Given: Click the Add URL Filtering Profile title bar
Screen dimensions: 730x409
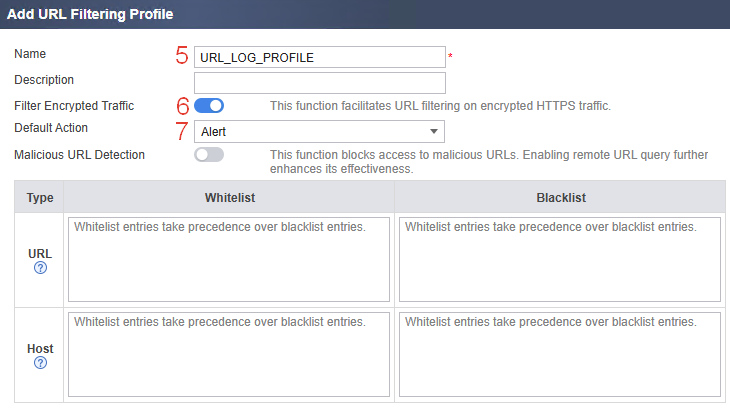Looking at the screenshot, I should 90,15.
